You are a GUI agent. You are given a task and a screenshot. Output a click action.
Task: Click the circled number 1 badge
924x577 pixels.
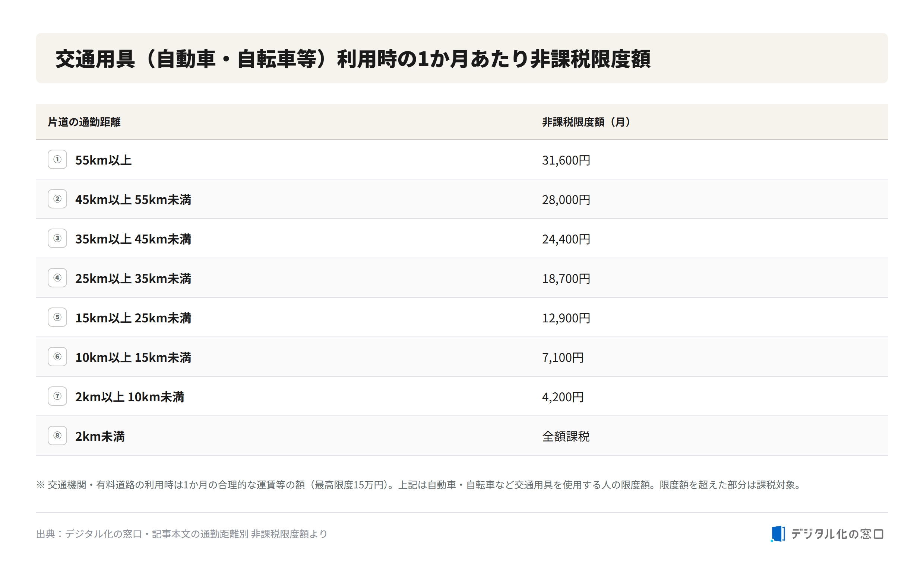click(57, 160)
